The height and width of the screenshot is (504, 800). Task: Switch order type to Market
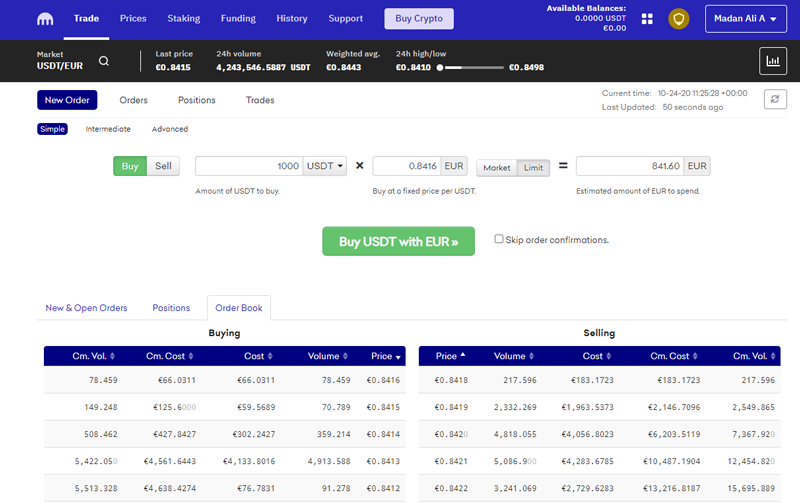point(496,168)
